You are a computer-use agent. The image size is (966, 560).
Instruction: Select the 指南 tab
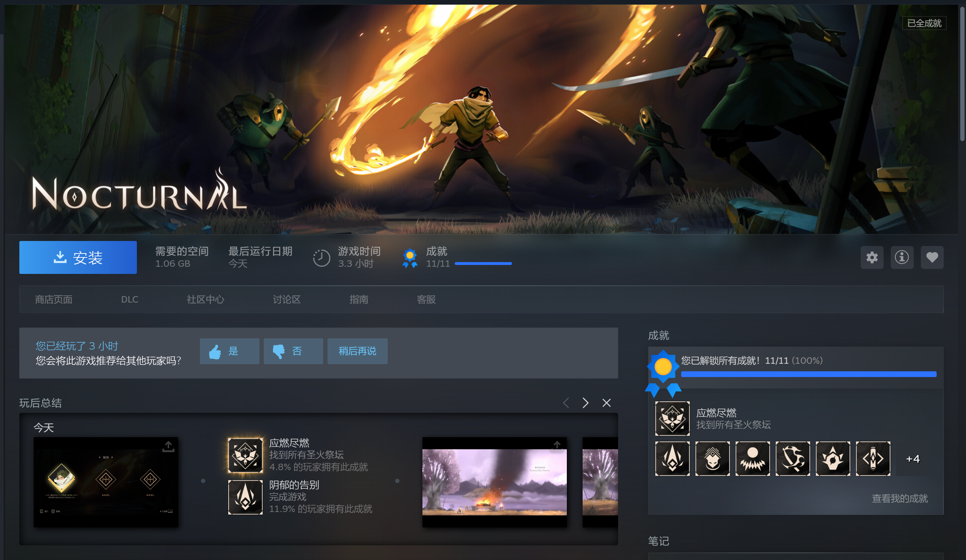(x=359, y=300)
